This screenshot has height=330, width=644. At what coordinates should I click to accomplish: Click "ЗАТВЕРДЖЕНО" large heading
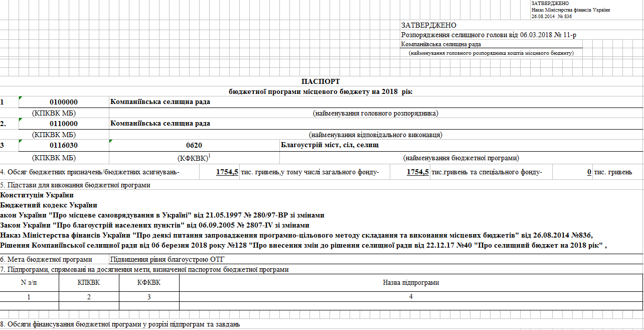coord(429,25)
